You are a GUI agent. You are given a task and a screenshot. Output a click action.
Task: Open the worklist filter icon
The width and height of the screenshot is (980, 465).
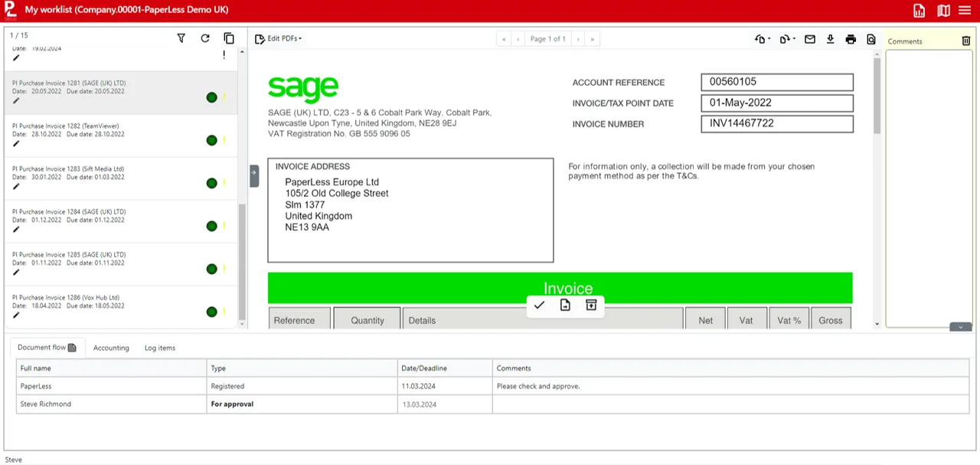tap(181, 38)
